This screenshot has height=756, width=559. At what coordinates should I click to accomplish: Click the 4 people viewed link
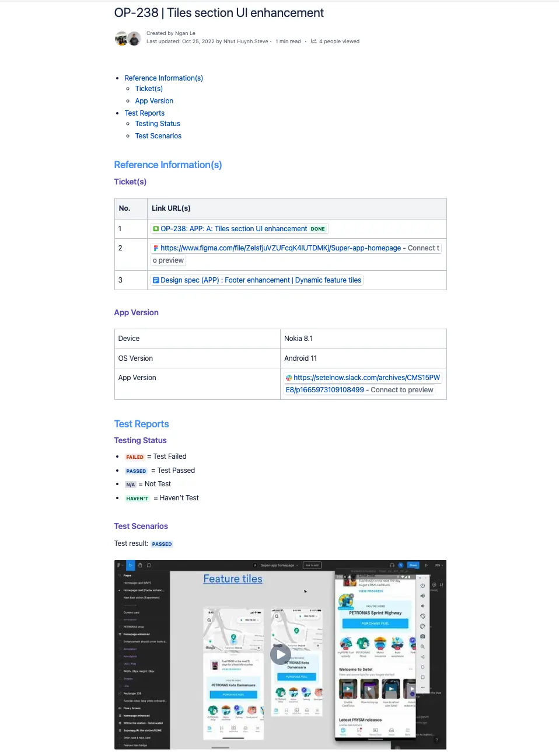point(339,41)
